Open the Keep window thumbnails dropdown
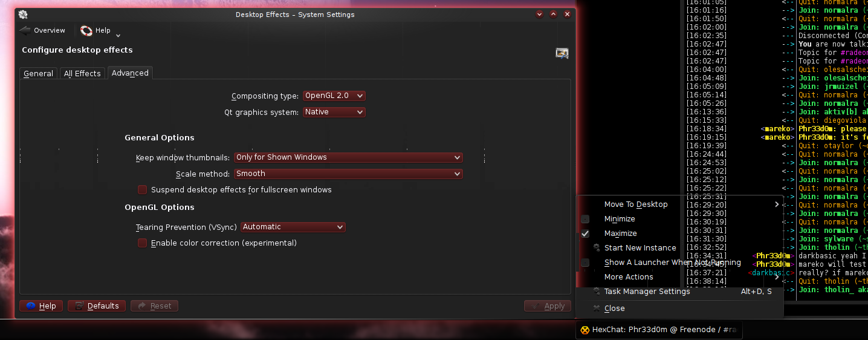 tap(348, 157)
